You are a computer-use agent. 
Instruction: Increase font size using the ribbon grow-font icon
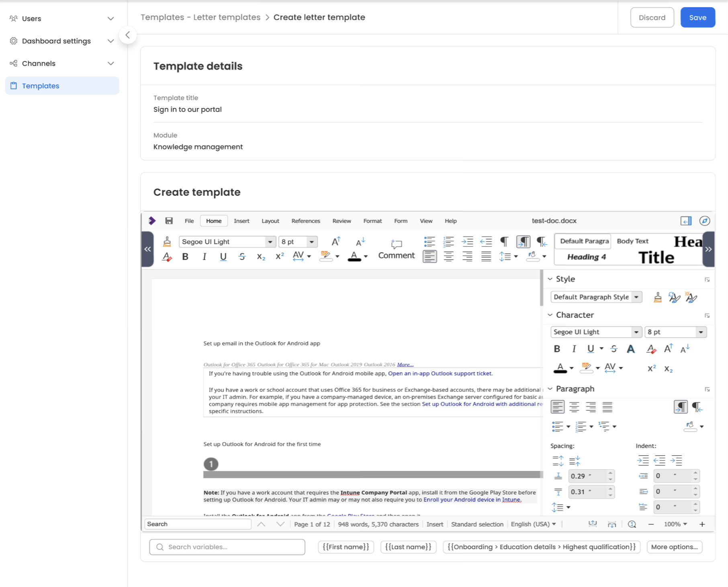pos(336,241)
